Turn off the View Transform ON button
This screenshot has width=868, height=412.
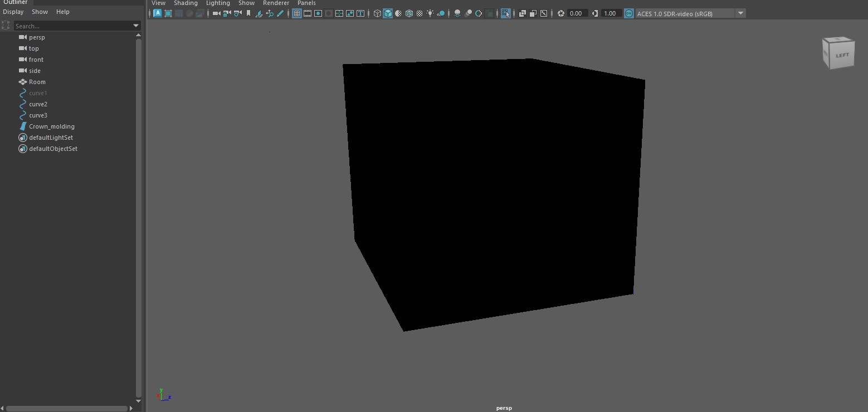point(628,13)
